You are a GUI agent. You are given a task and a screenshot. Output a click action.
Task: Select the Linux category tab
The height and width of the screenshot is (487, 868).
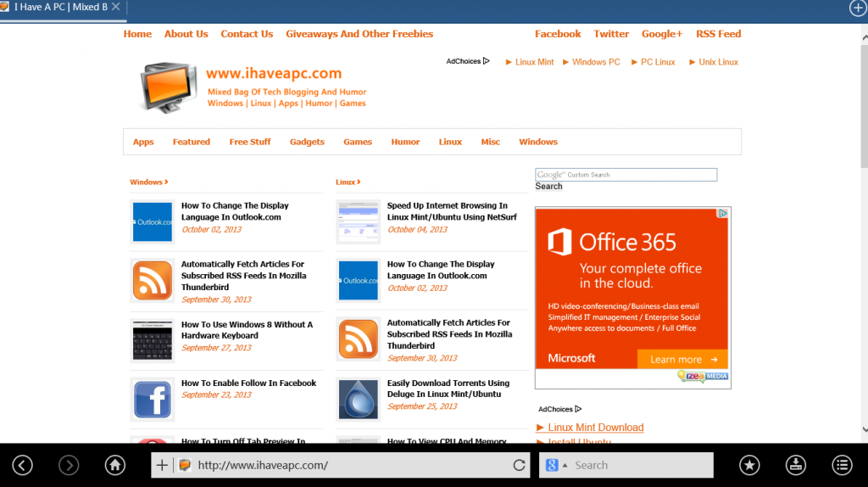tap(450, 142)
